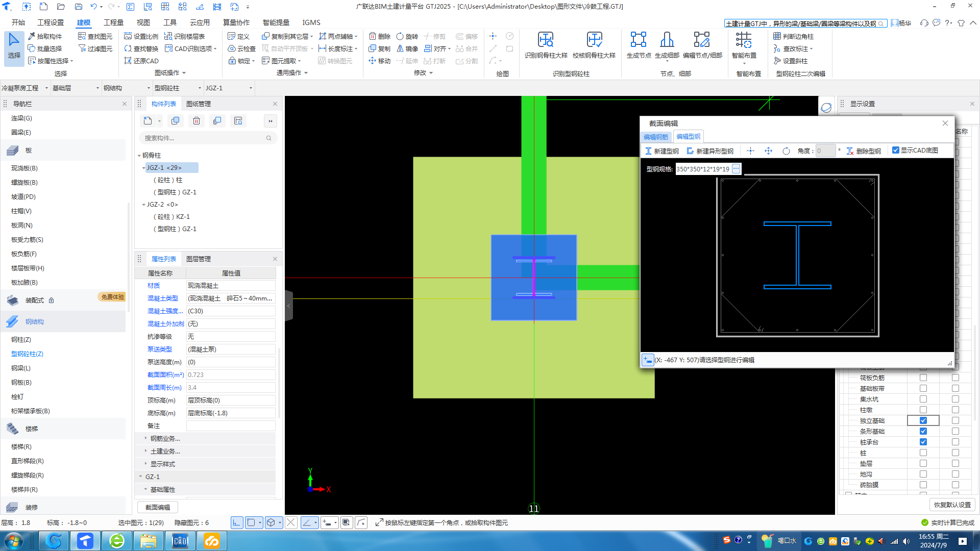
Task: Click the 新建 icon in 构件列表
Action: coord(148,121)
